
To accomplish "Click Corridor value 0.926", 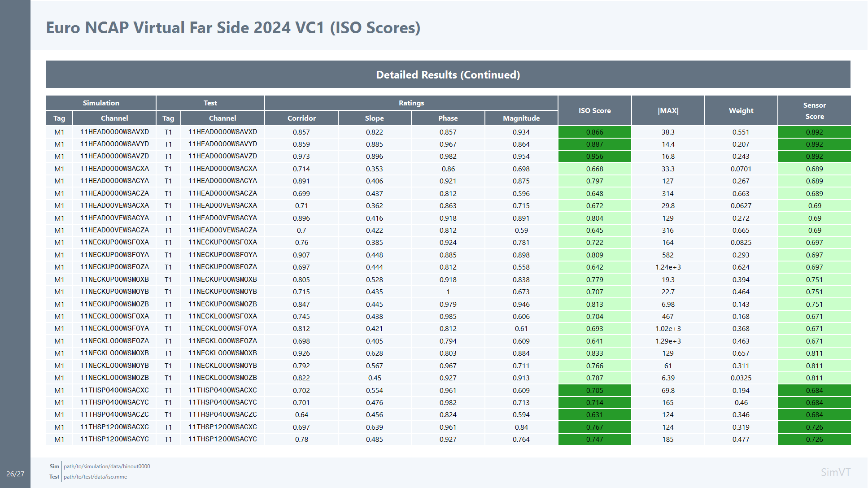I will [x=301, y=353].
